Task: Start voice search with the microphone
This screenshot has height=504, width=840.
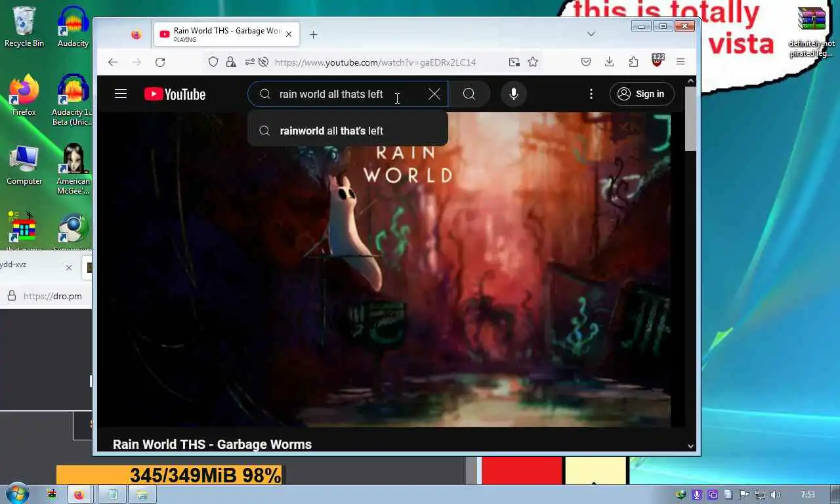Action: pos(514,94)
